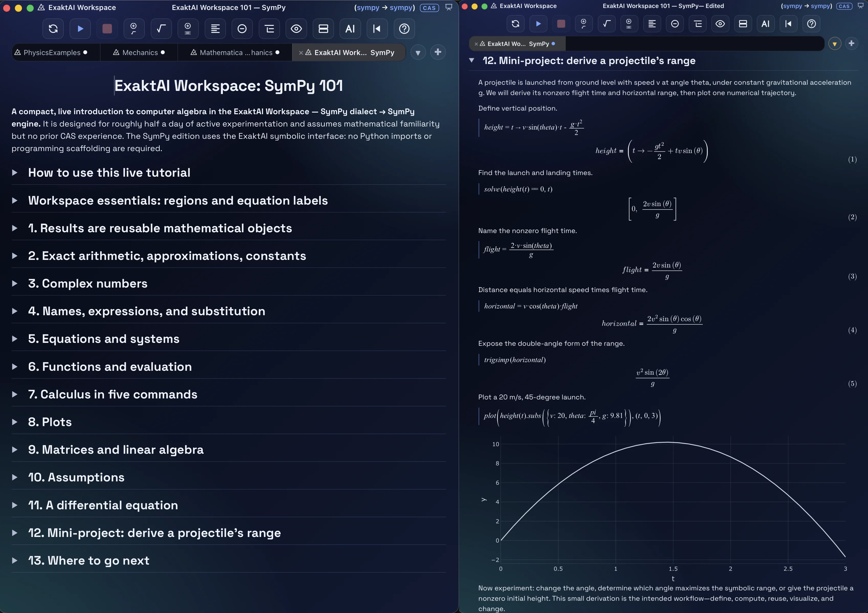Click insert text cell icon in left window
Viewport: 868px width, 613px height.
tap(188, 29)
